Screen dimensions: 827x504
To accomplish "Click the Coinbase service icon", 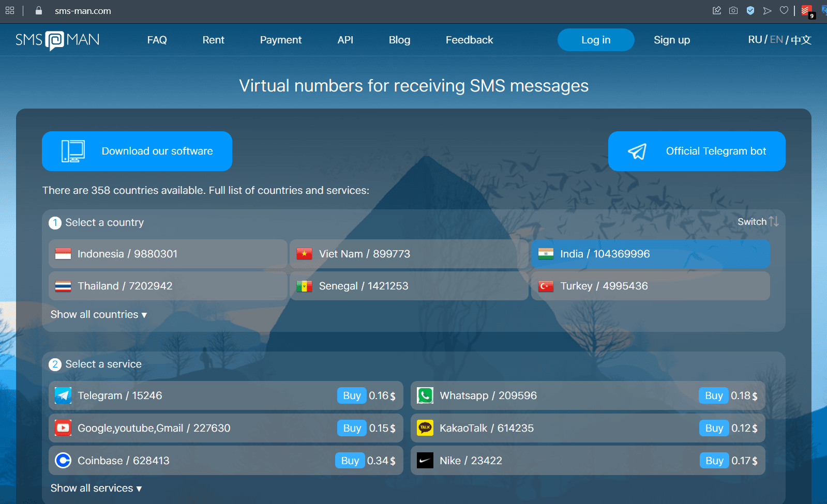I will [63, 461].
